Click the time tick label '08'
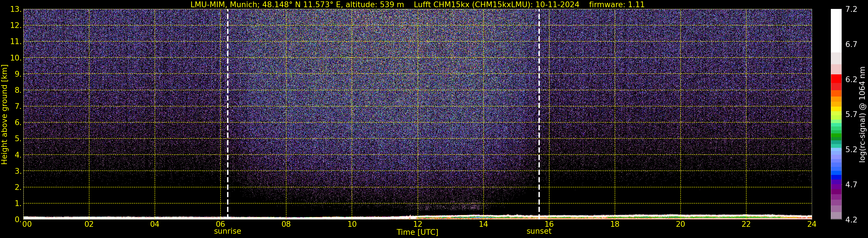The image size is (868, 238). pyautogui.click(x=286, y=224)
